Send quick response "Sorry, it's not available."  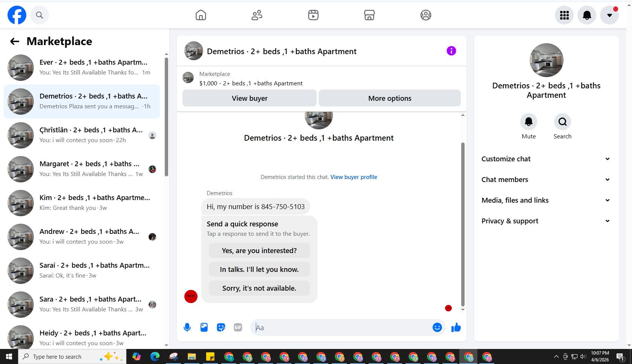(x=259, y=288)
